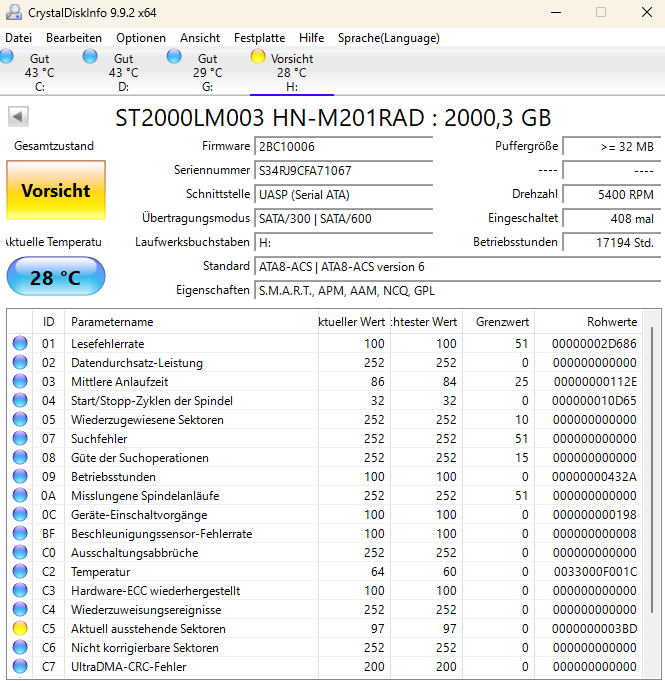Click the Eigenschaften features field
This screenshot has width=665, height=681.
coord(457,290)
